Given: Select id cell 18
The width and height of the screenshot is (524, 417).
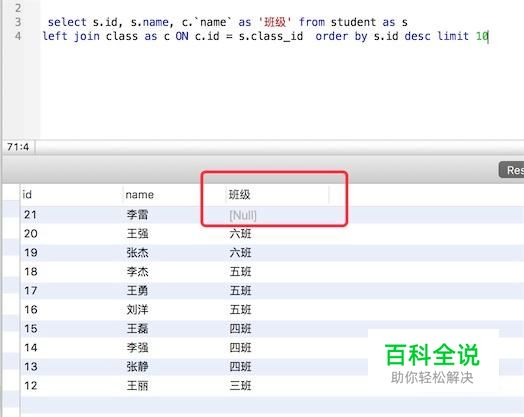Looking at the screenshot, I should pyautogui.click(x=30, y=272).
